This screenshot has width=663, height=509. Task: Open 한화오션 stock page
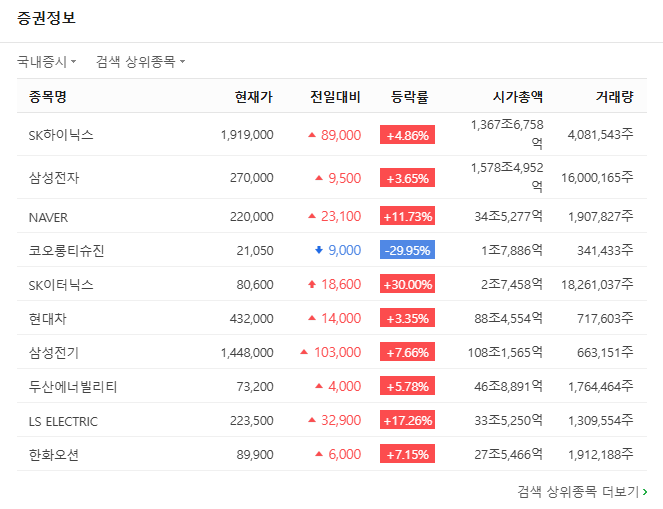54,454
